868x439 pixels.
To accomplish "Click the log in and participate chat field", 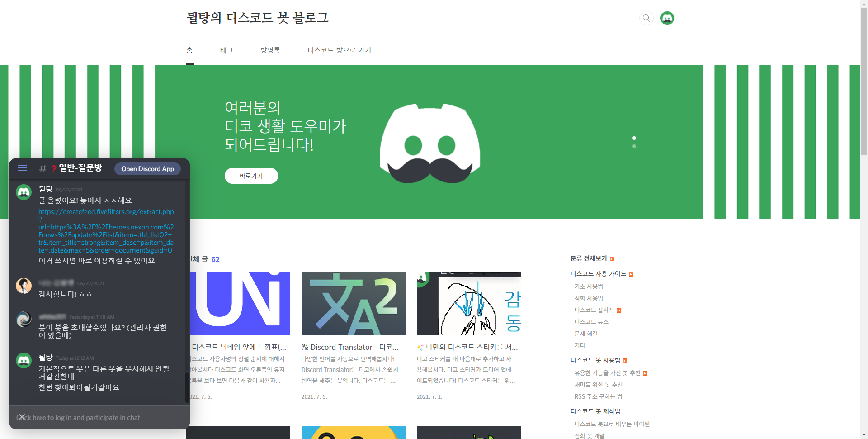I will tap(99, 417).
